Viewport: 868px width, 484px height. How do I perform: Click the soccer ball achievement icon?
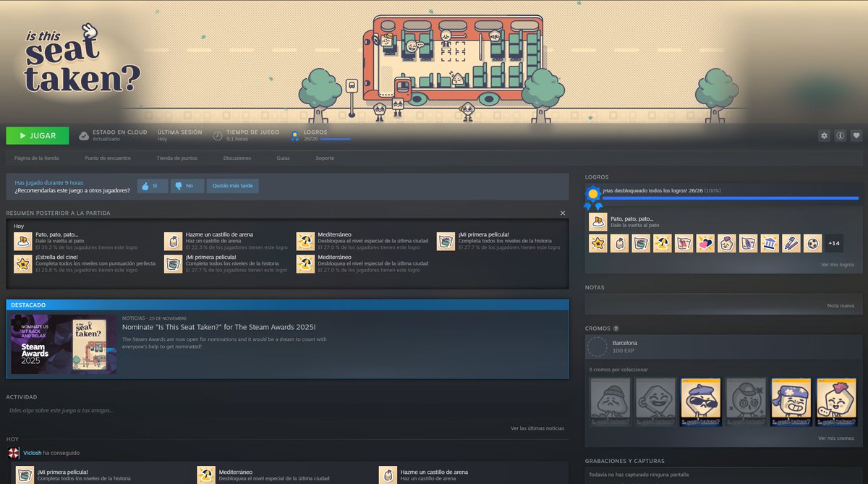[x=812, y=243]
